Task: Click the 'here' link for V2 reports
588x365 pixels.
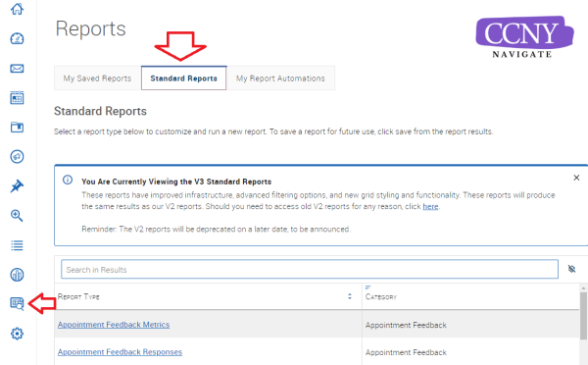Action: 430,206
